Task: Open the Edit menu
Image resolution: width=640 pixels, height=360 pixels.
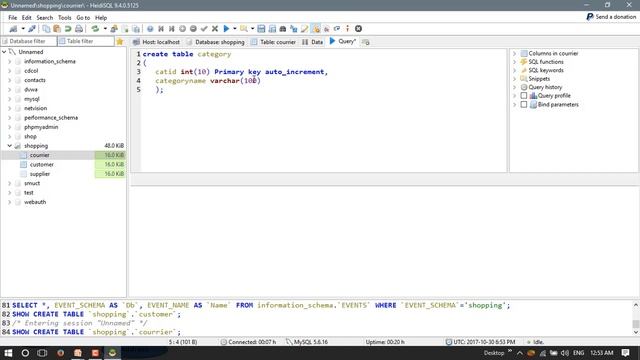Action: [x=27, y=18]
